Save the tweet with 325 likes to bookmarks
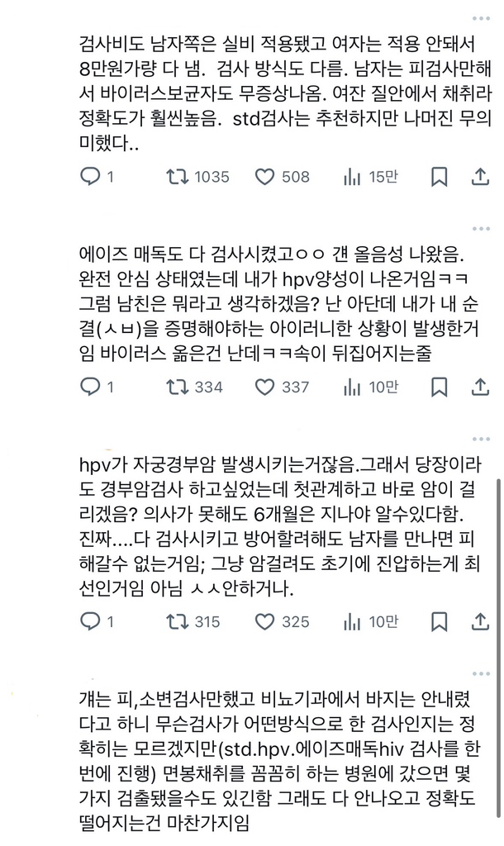The image size is (504, 846). (440, 621)
